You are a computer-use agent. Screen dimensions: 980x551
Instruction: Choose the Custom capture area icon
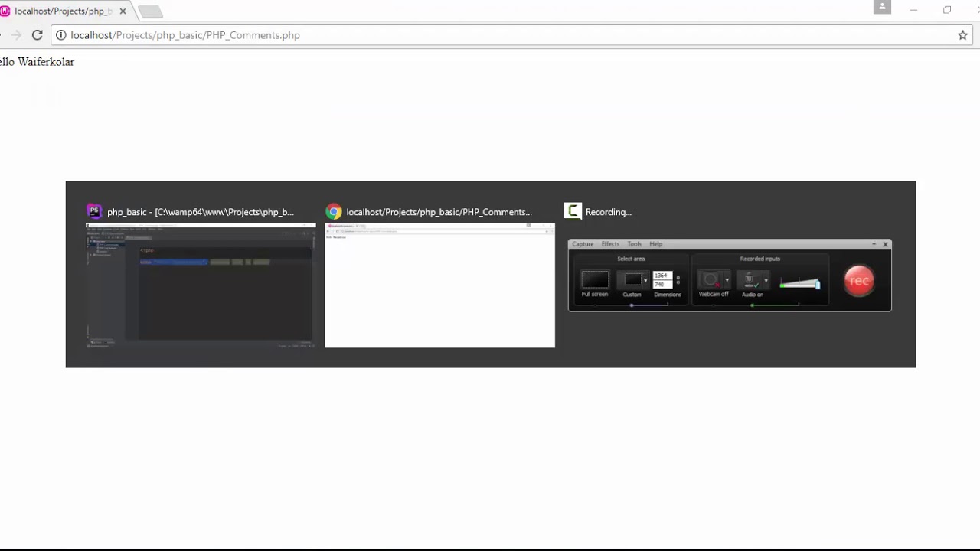point(631,280)
